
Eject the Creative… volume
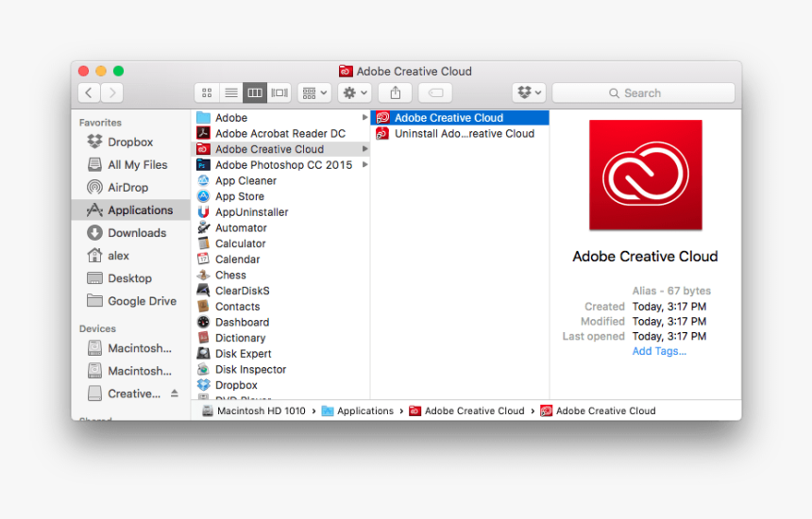tap(175, 393)
